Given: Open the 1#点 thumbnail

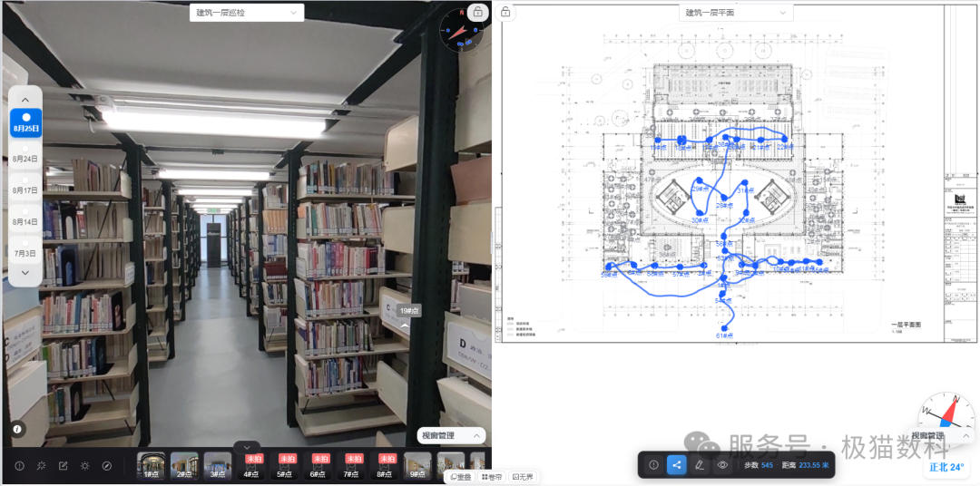Looking at the screenshot, I should click(x=151, y=466).
